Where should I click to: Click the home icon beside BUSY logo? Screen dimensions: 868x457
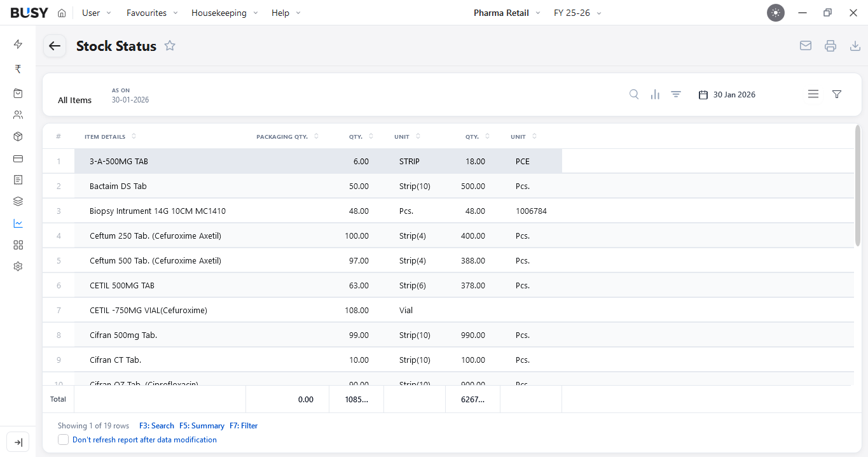[x=62, y=13]
